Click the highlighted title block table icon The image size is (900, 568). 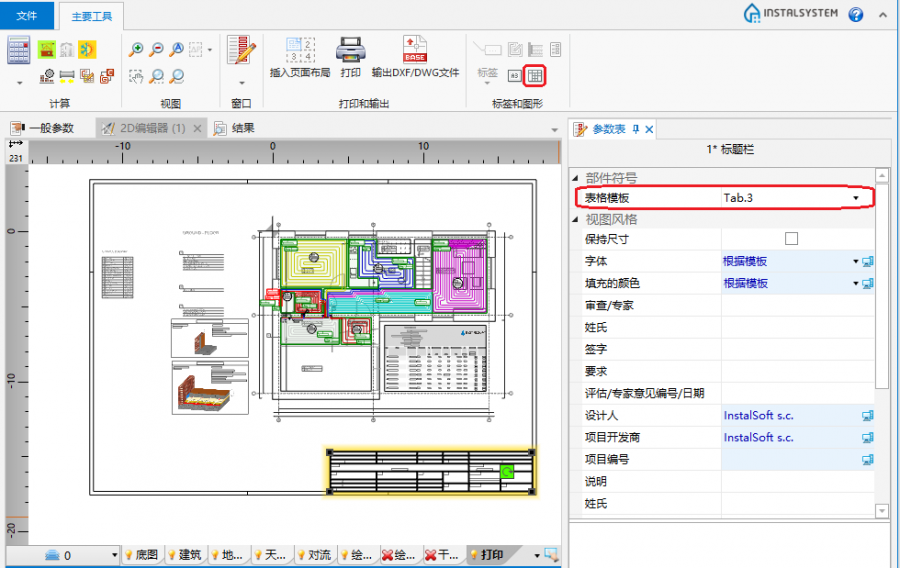[x=535, y=75]
